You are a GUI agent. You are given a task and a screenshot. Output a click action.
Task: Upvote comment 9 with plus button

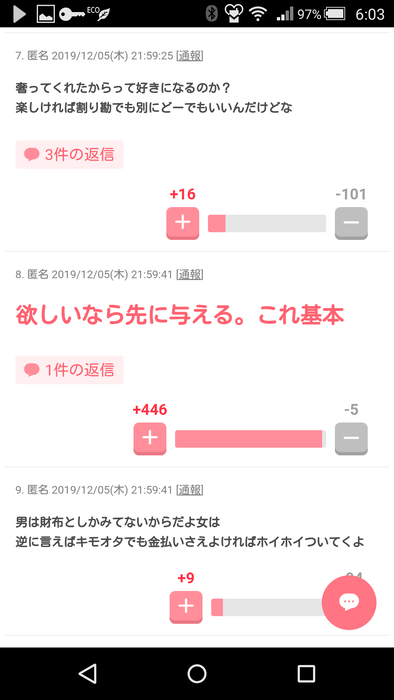click(186, 607)
